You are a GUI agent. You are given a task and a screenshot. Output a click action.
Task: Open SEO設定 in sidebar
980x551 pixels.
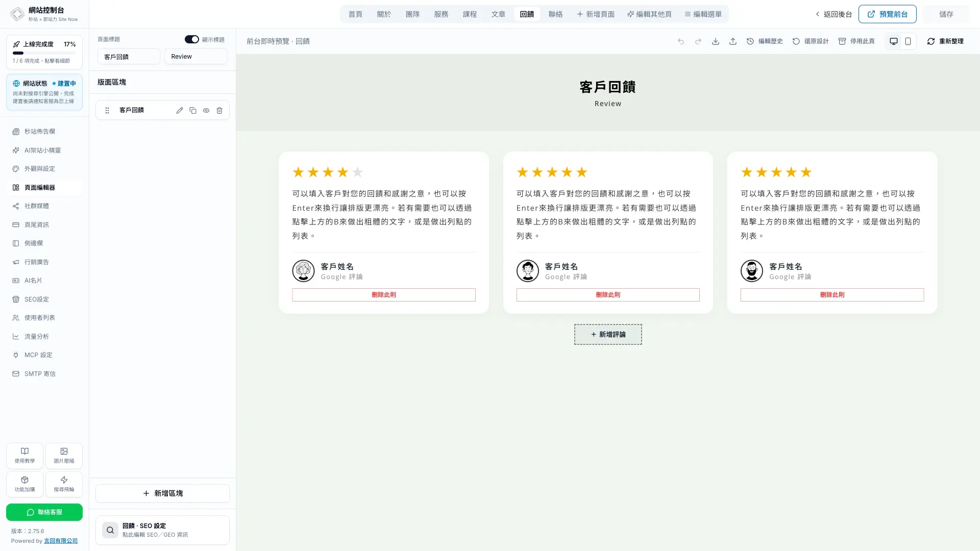tap(44, 299)
